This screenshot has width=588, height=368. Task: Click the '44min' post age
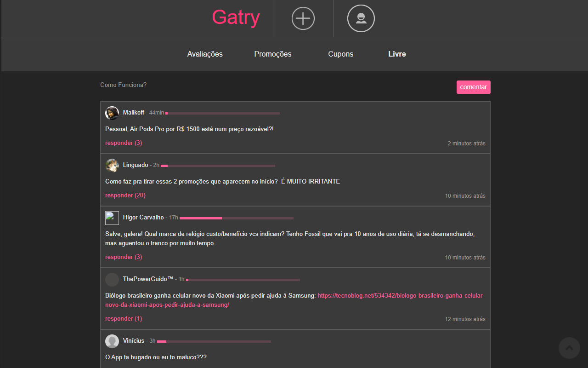tap(157, 113)
